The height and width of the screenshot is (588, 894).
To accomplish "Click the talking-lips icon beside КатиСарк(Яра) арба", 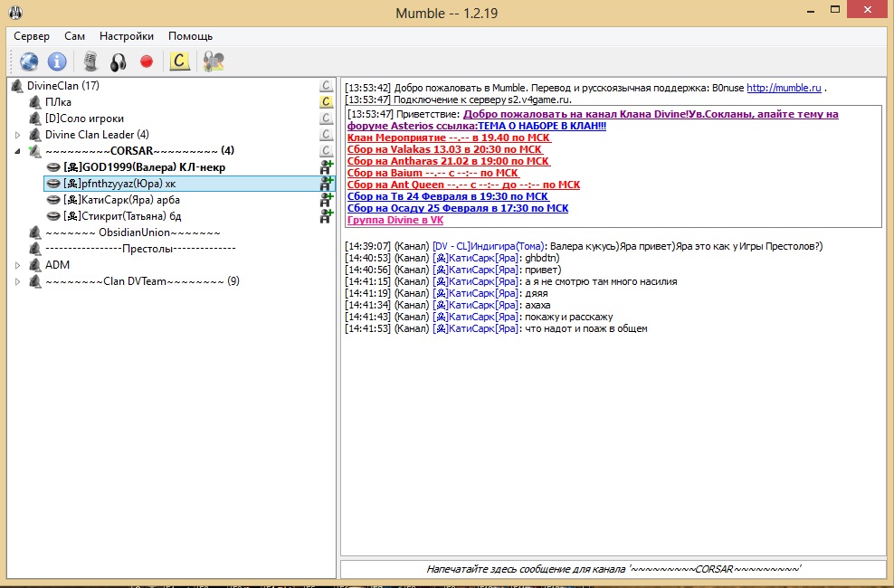I will pyautogui.click(x=53, y=200).
